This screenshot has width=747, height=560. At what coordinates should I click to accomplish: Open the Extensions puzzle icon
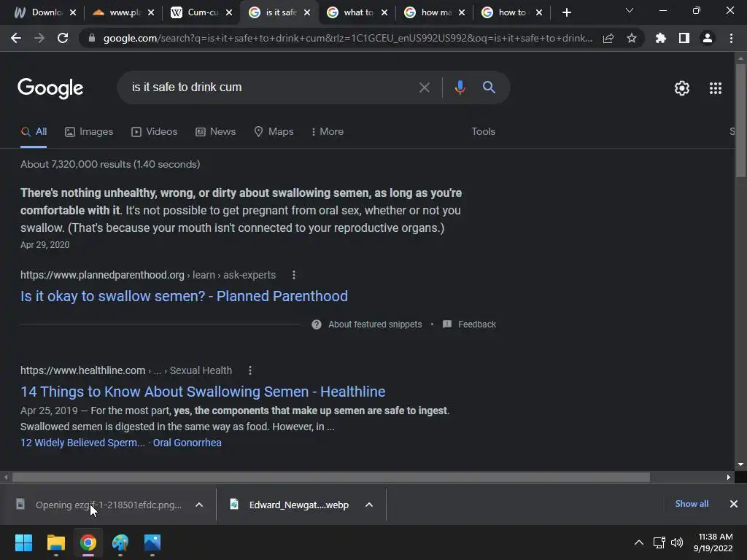661,38
